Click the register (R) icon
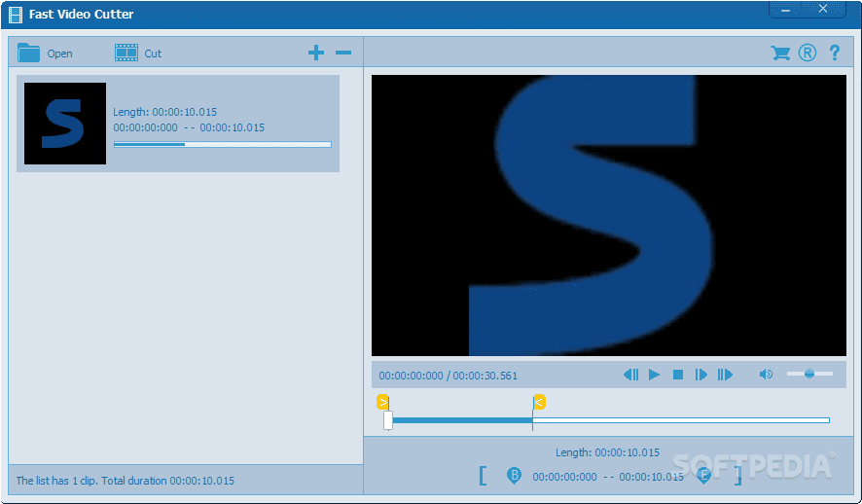This screenshot has width=862, height=504. [807, 53]
